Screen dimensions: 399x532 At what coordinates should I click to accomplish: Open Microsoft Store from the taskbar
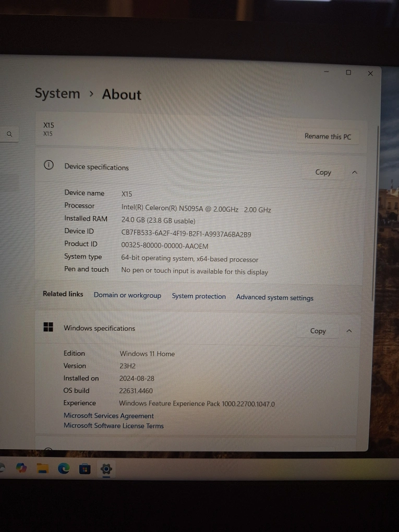click(84, 469)
